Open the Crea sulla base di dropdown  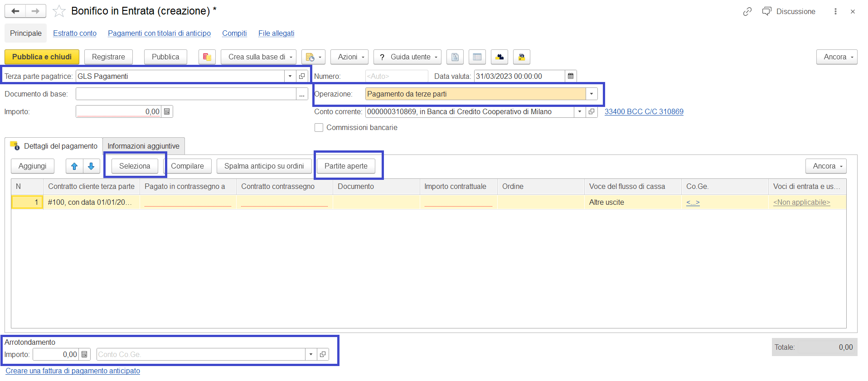[x=258, y=57]
